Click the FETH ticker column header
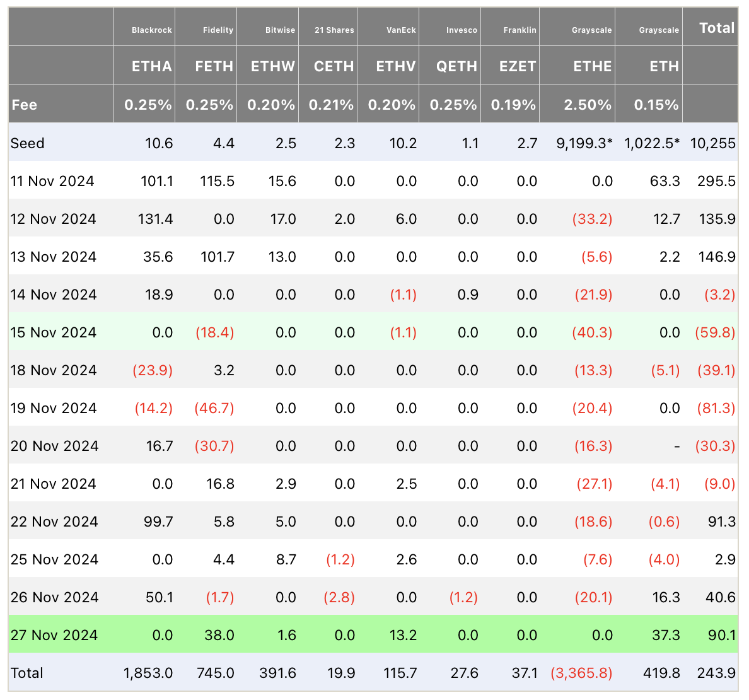The height and width of the screenshot is (700, 749). [x=214, y=66]
